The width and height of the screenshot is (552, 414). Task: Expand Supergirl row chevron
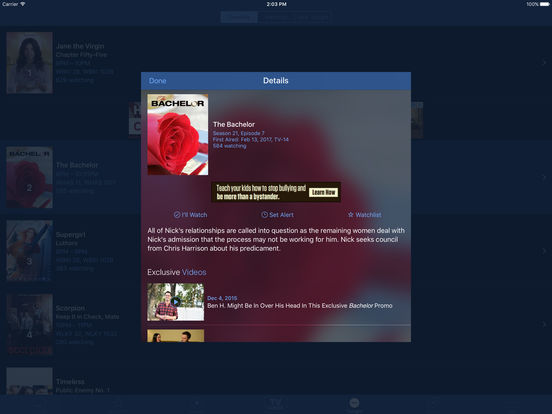pyautogui.click(x=544, y=251)
